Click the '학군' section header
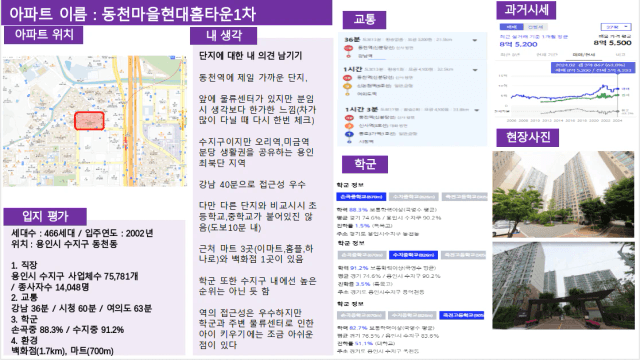Image resolution: width=640 pixels, height=360 pixels. coord(365,164)
